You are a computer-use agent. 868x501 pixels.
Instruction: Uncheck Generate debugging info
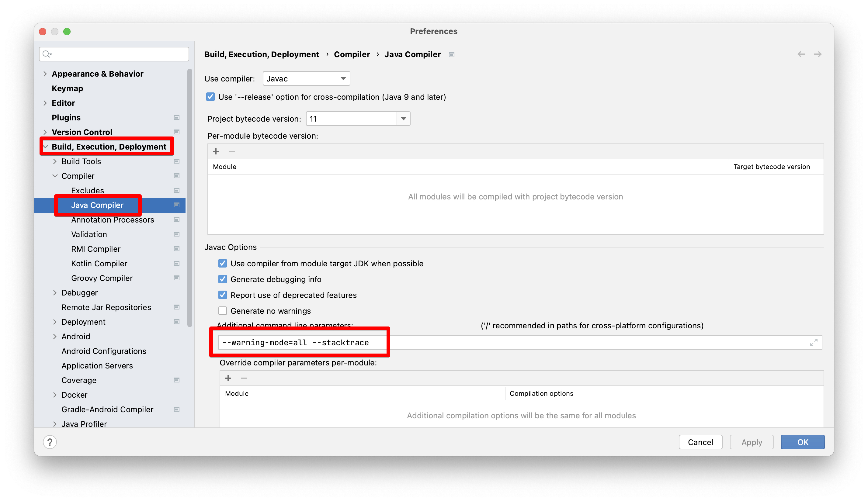tap(223, 279)
